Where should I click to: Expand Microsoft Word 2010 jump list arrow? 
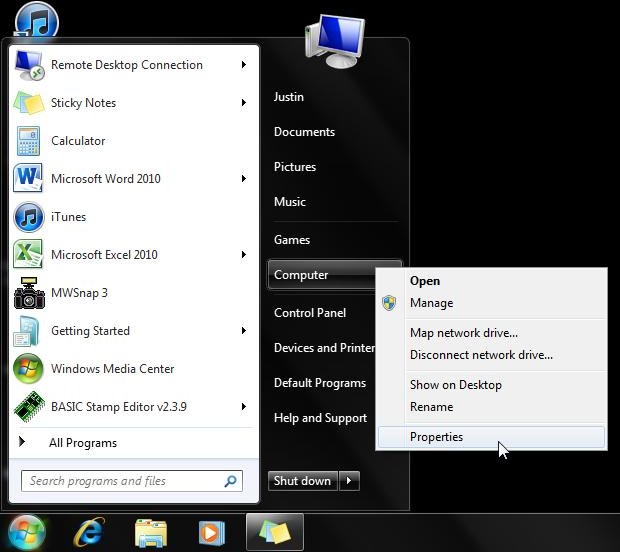click(x=244, y=179)
